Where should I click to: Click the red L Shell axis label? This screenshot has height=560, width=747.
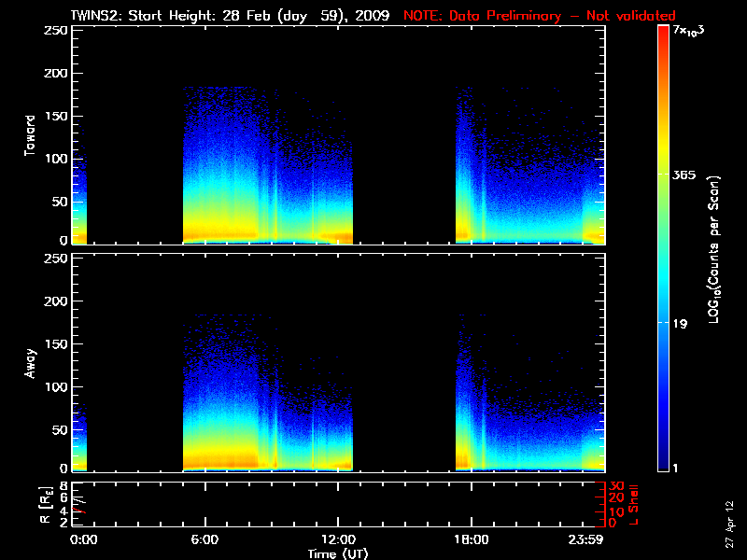632,503
